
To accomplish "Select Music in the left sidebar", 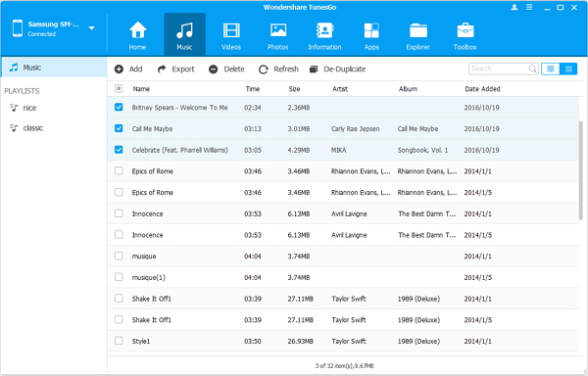I will (x=54, y=68).
